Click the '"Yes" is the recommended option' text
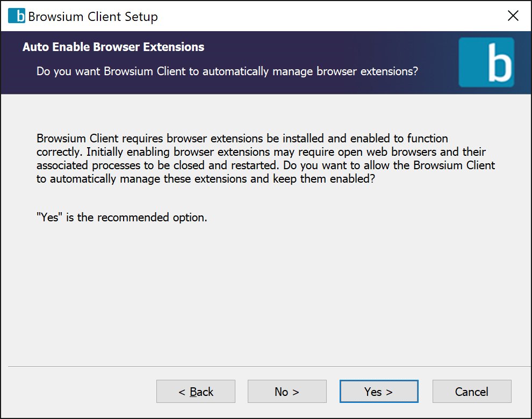The image size is (532, 419). pos(121,218)
